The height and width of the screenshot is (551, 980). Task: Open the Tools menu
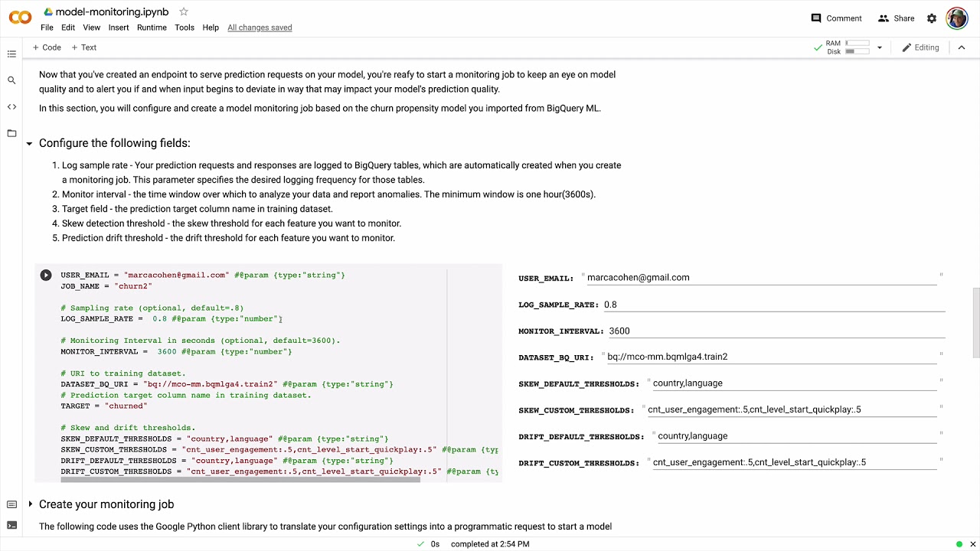[185, 28]
